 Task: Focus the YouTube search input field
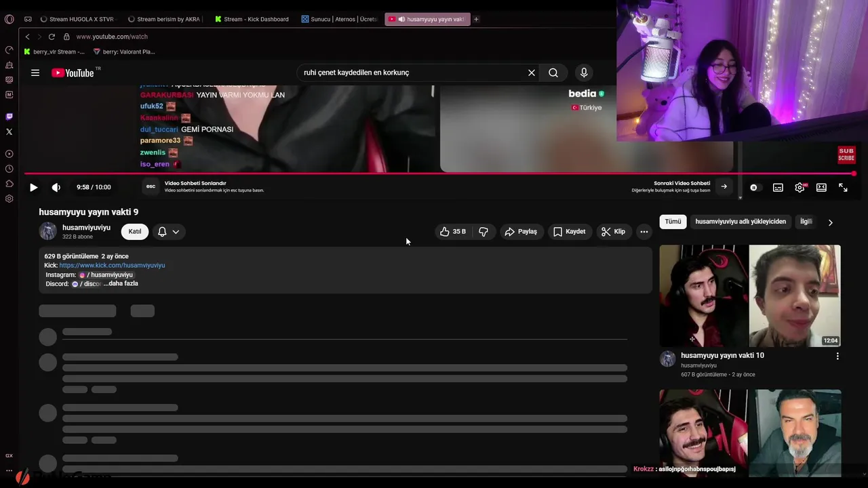point(414,73)
